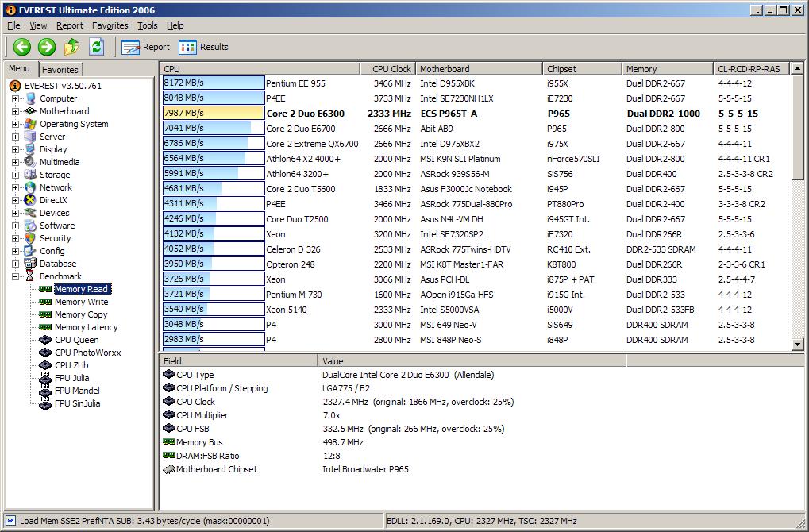This screenshot has width=809, height=532.
Task: Select the Devices tree icon
Action: click(x=30, y=213)
